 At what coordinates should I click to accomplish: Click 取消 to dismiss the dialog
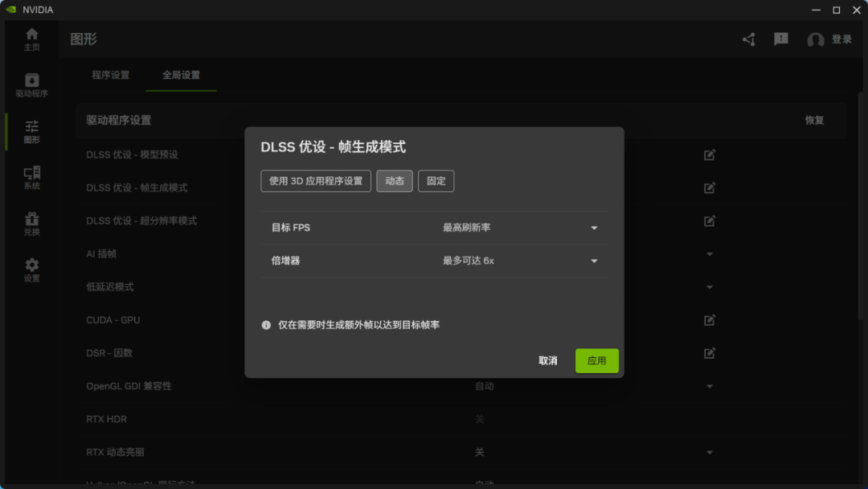(547, 360)
